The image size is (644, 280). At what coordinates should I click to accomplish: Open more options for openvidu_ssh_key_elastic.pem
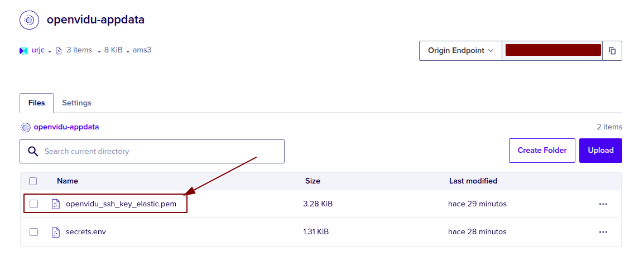603,204
